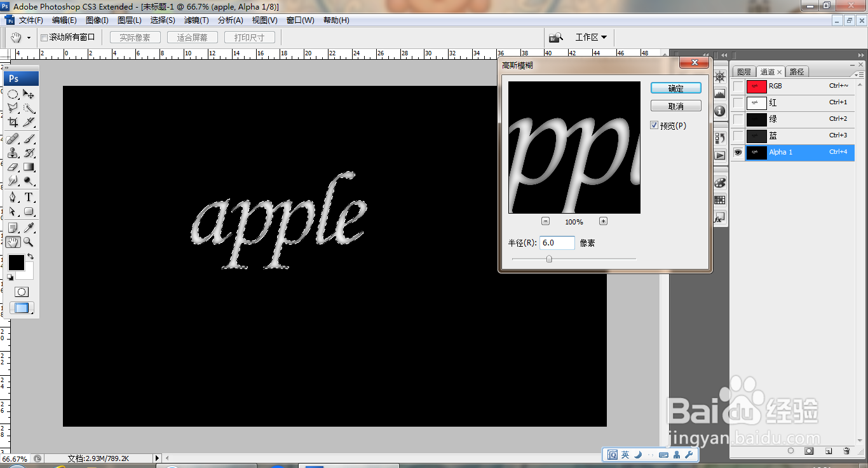
Task: Select the Healing Brush tool
Action: click(x=13, y=139)
